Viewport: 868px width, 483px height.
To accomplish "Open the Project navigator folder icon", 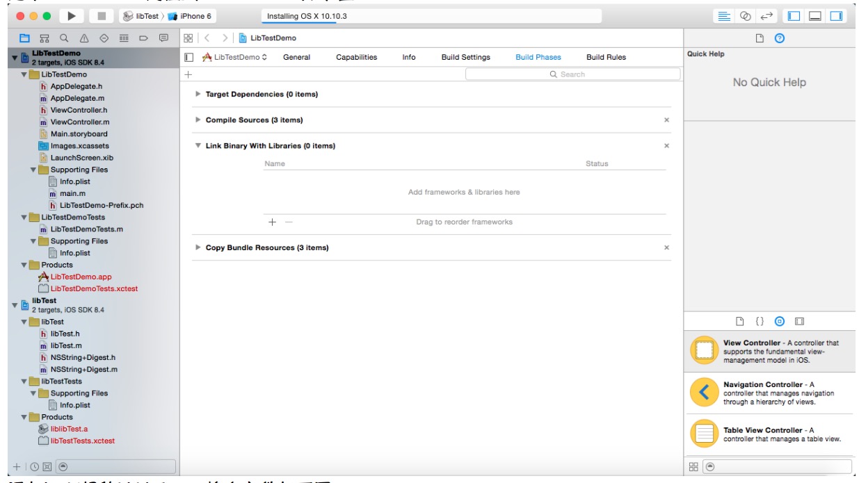I will 24,38.
